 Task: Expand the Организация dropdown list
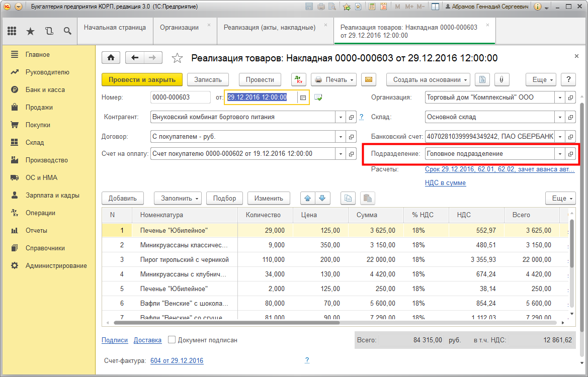(560, 98)
